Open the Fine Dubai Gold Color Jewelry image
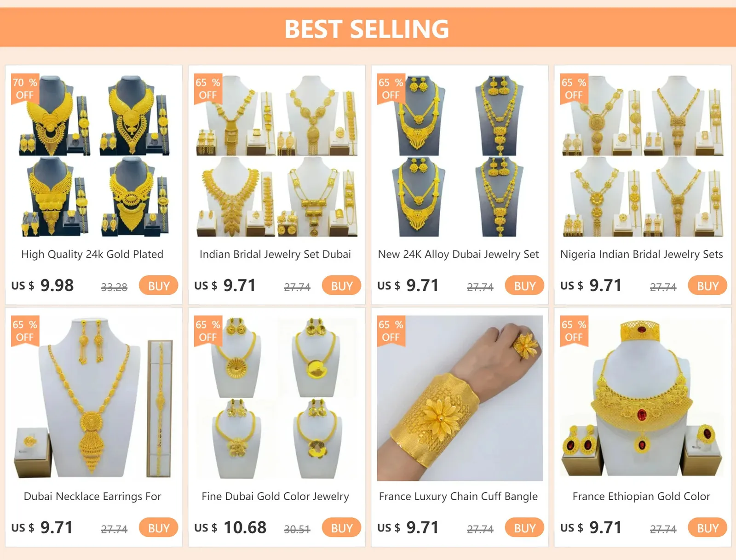The image size is (736, 560). tap(277, 398)
